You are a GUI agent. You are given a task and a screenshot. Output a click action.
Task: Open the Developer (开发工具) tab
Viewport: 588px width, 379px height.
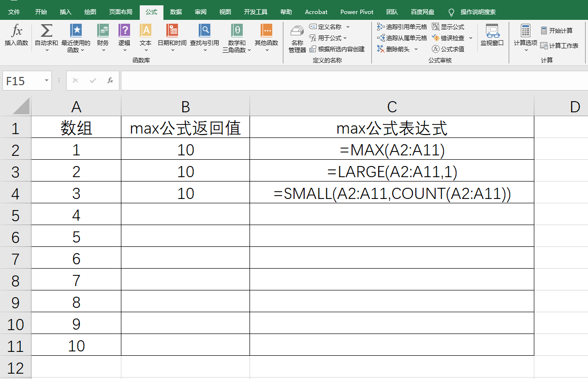[256, 12]
